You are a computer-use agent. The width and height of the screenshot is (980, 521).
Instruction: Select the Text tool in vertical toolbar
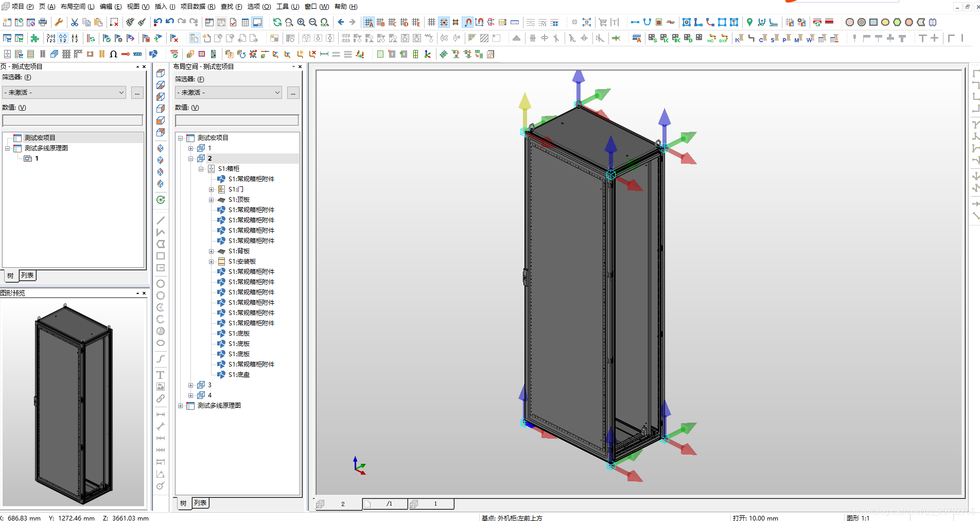(161, 375)
